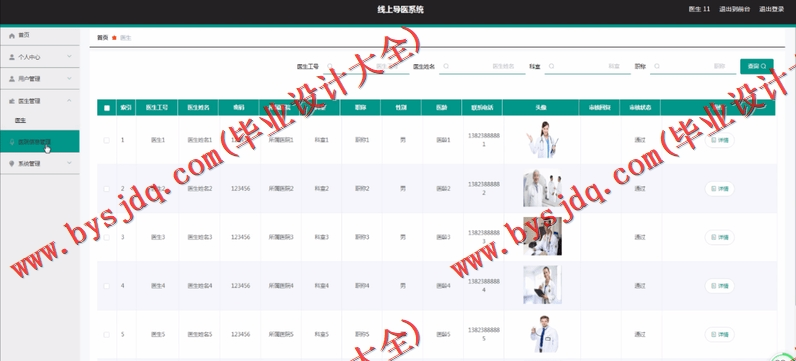Click the 首页 breadcrumb link

[102, 38]
